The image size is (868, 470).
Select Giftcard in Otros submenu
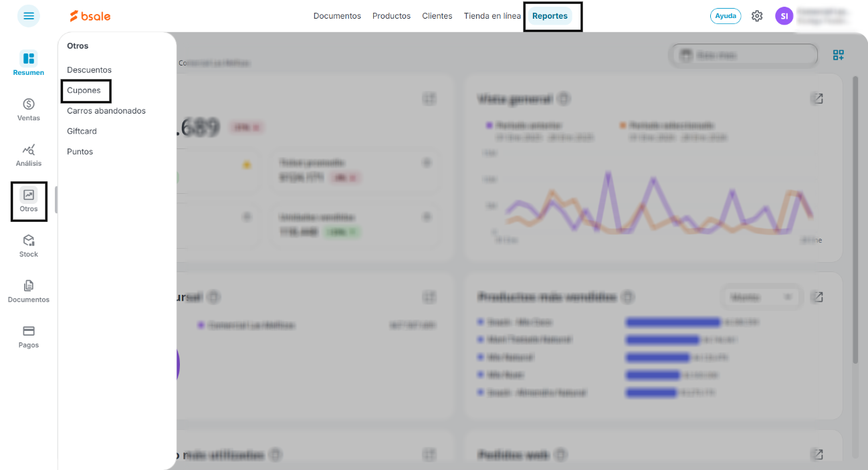click(82, 131)
